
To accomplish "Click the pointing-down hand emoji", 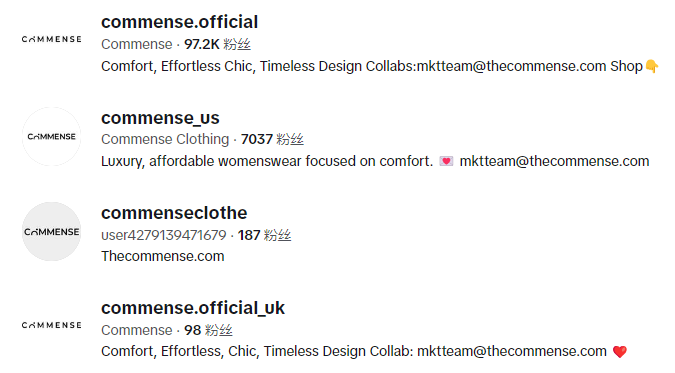I will (652, 66).
